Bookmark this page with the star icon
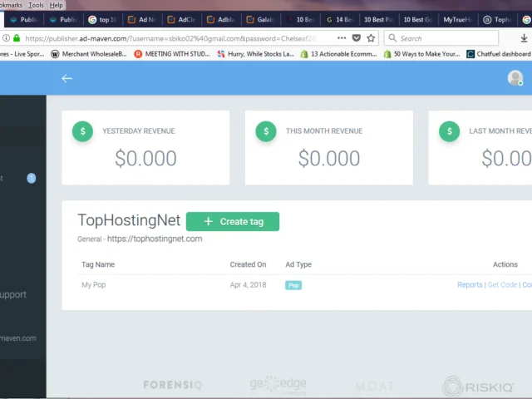Screen dimensions: 532x399 [x=371, y=38]
